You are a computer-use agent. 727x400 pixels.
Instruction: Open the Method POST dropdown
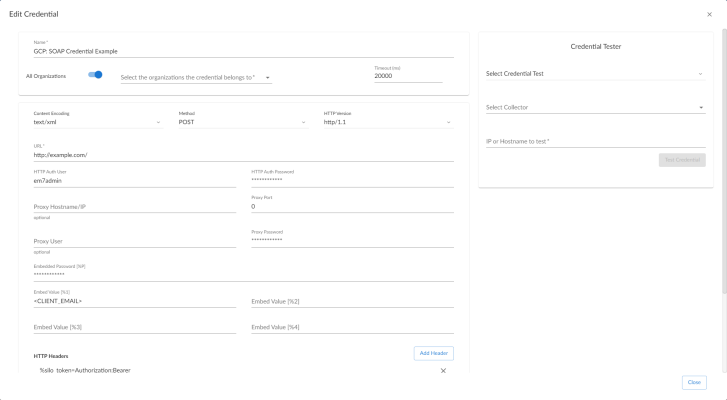(241, 123)
